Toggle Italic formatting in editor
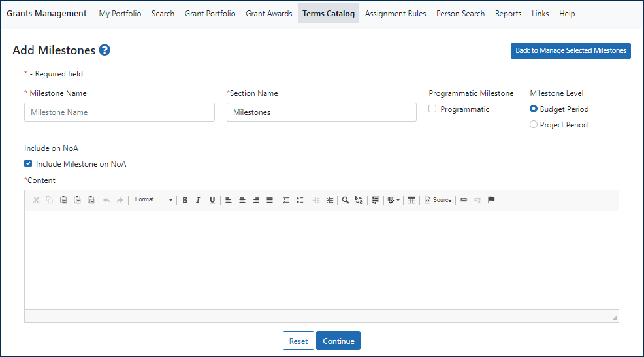This screenshot has width=644, height=357. tap(199, 200)
